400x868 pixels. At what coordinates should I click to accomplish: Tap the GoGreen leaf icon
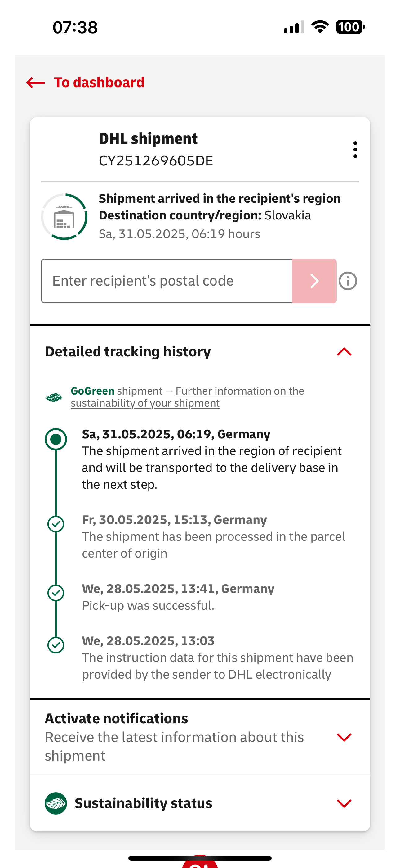coord(54,398)
